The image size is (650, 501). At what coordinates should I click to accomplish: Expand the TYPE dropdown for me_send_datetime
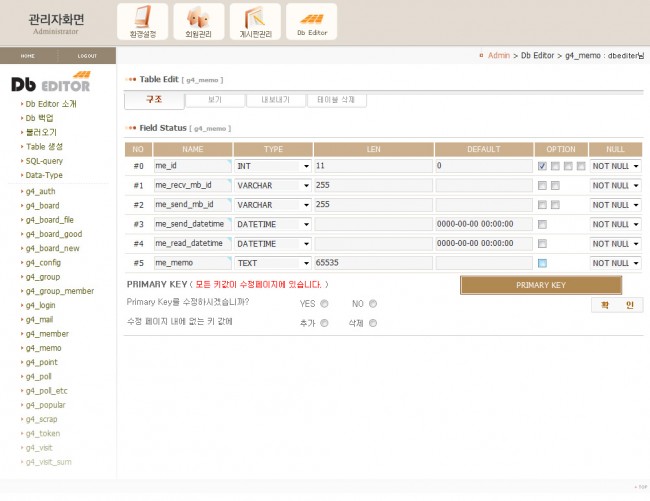click(x=273, y=223)
